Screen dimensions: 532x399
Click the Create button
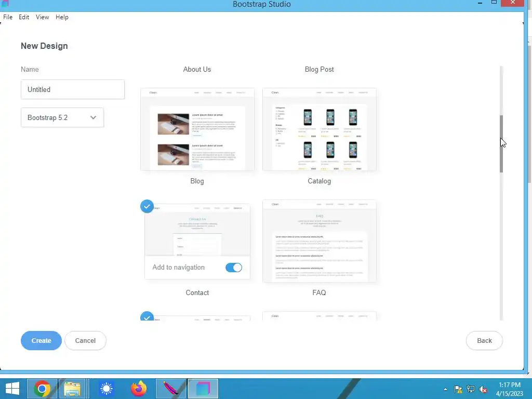pos(42,341)
